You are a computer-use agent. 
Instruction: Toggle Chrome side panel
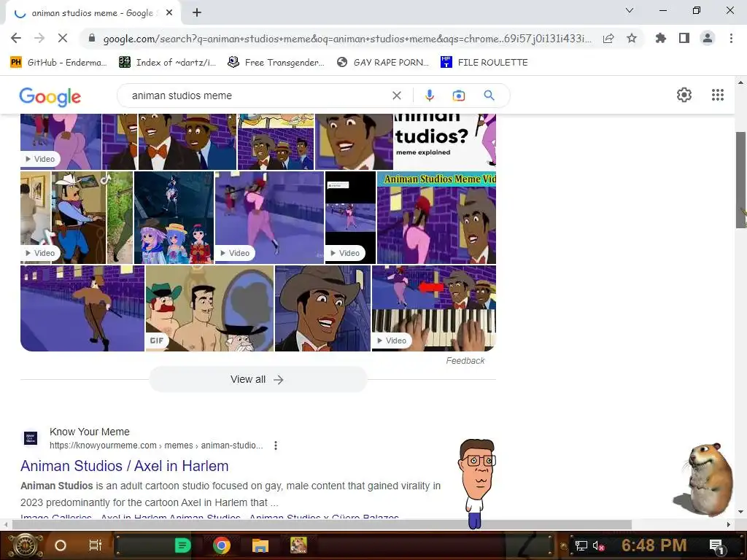coord(684,38)
